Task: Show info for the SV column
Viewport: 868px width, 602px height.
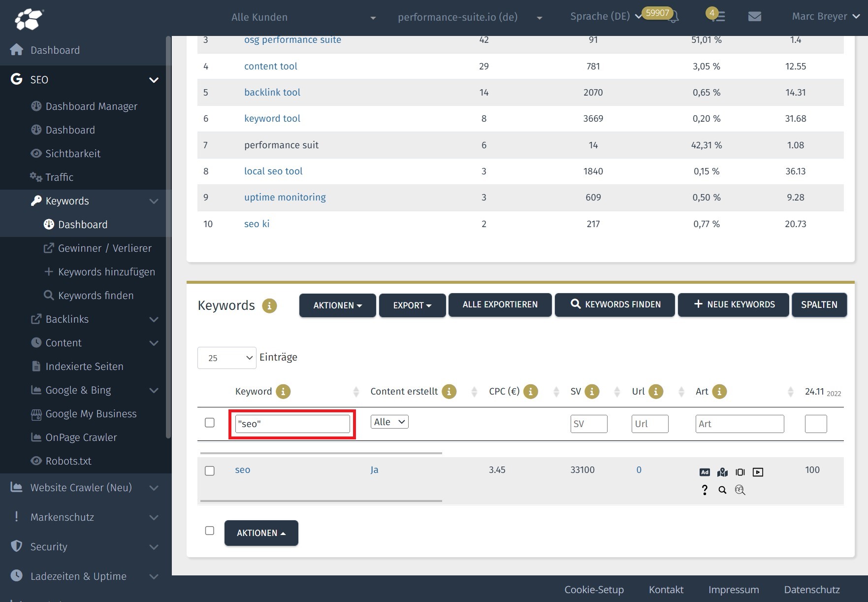Action: (x=592, y=392)
